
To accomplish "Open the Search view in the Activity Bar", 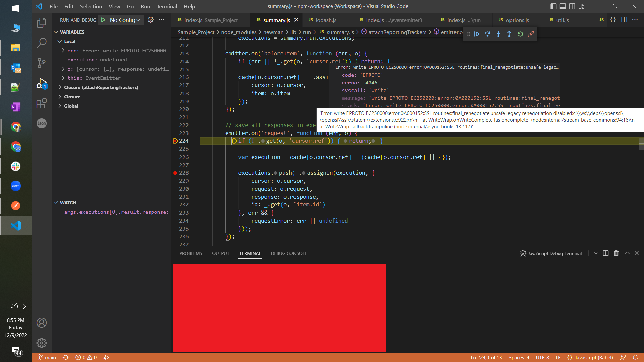I will pos(41,43).
